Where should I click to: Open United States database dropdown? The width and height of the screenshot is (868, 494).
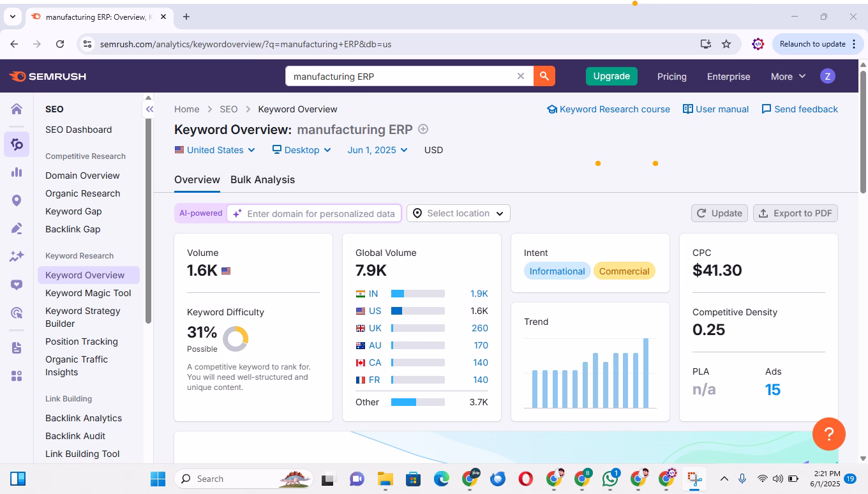(x=215, y=150)
